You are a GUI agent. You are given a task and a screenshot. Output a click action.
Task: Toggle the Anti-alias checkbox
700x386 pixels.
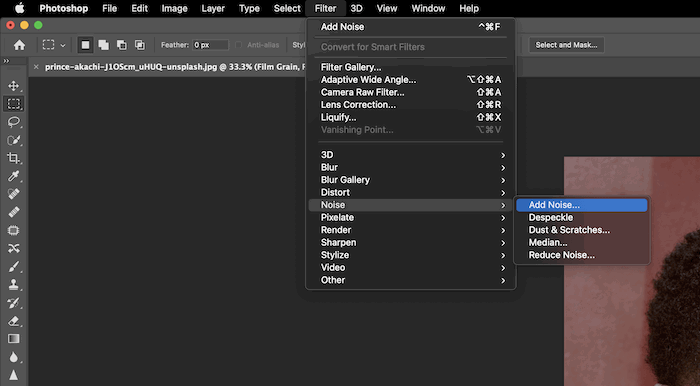coord(238,45)
